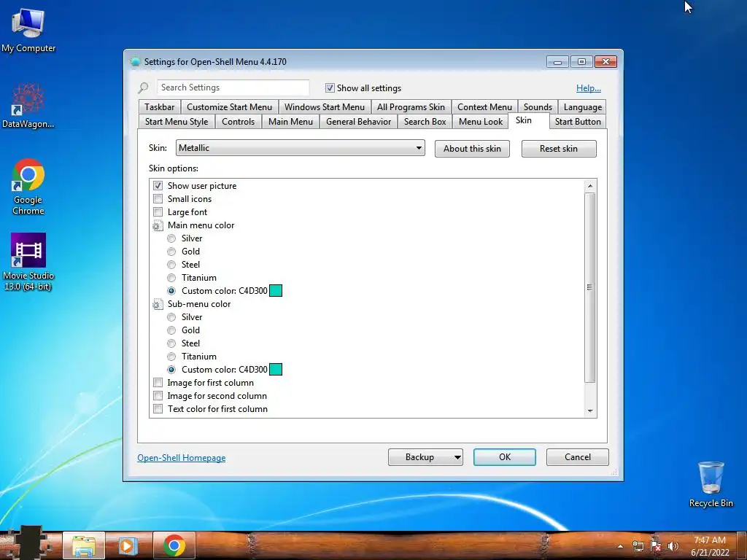
Task: Click the volume speaker tray icon
Action: (x=673, y=546)
